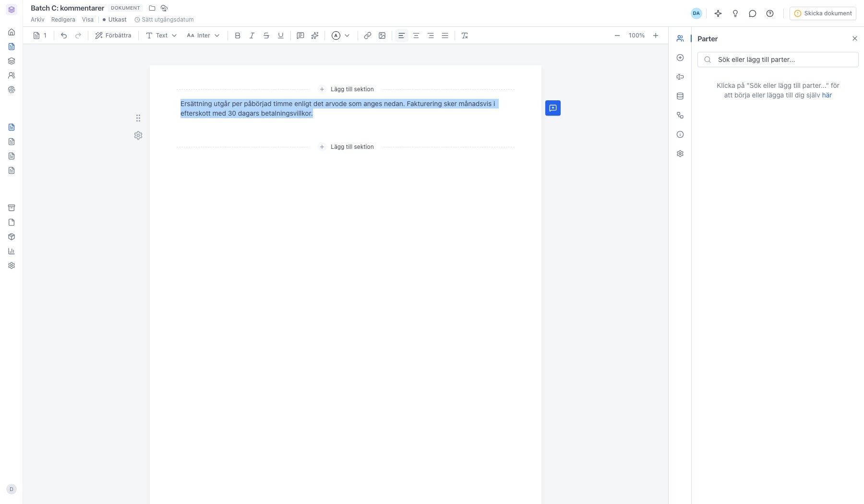
Task: Open the Redigera menu
Action: click(63, 20)
